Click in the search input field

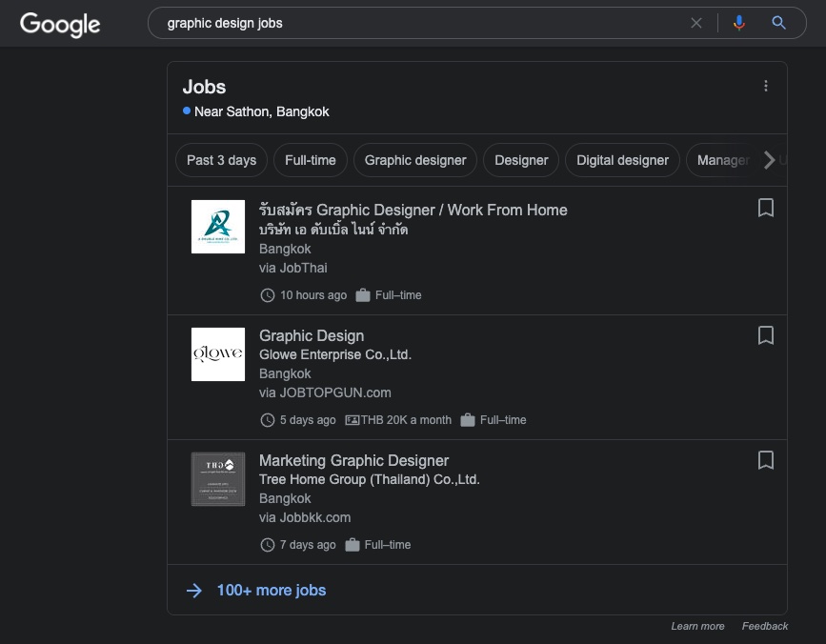(419, 23)
